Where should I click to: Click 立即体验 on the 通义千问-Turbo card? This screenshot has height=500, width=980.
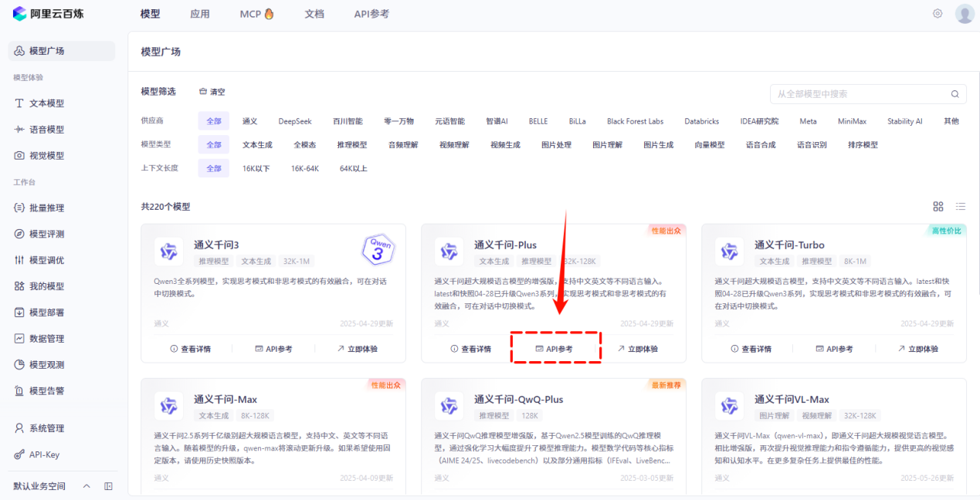click(x=917, y=349)
